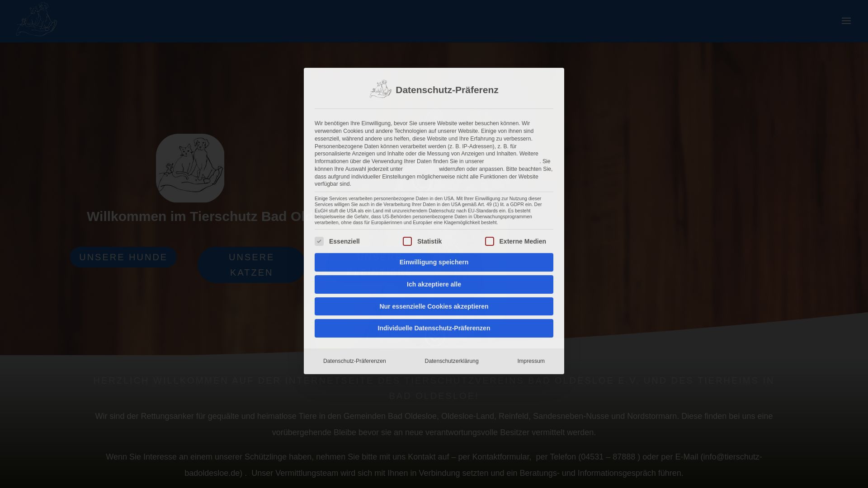Viewport: 868px width, 488px height.
Task: Enable the Statistik checkbox
Action: click(407, 241)
